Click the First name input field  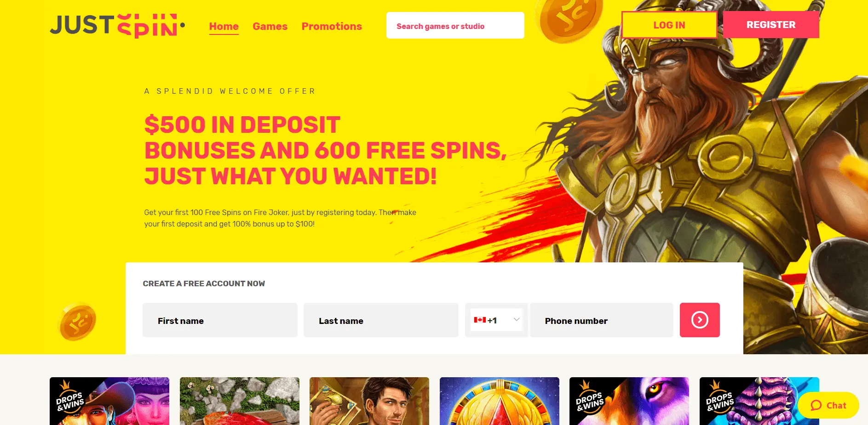tap(220, 320)
